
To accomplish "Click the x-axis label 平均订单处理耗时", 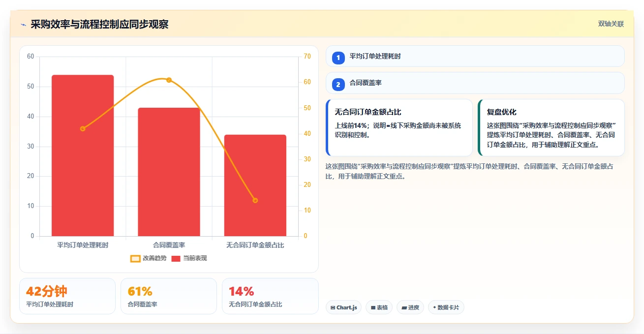I will point(83,245).
